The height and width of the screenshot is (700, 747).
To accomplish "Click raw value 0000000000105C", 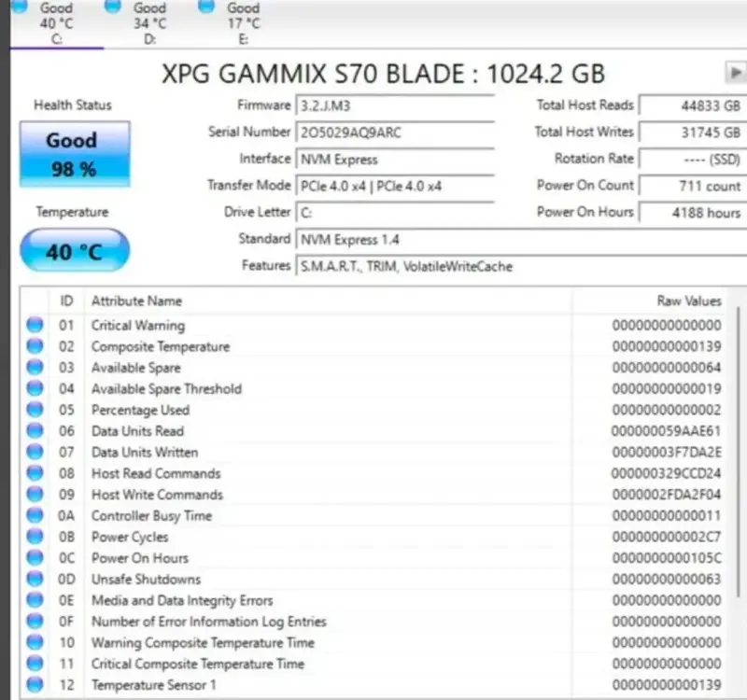I will coord(667,558).
